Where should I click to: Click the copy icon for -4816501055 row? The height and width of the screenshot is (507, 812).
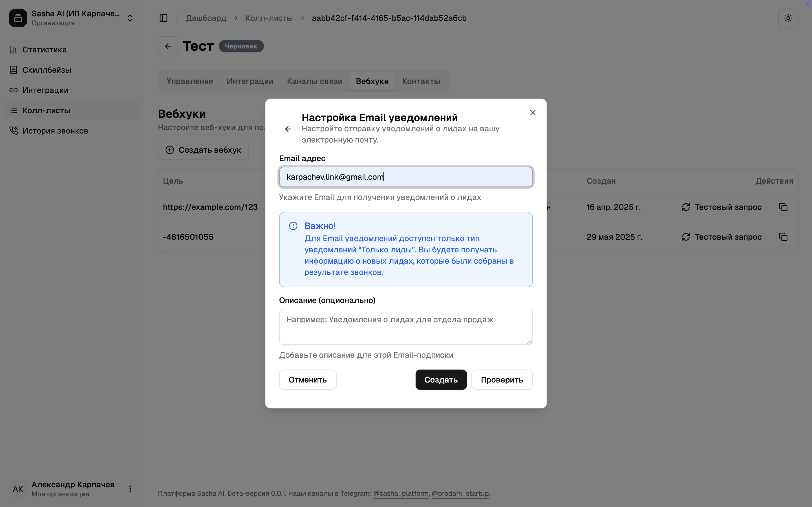(783, 237)
